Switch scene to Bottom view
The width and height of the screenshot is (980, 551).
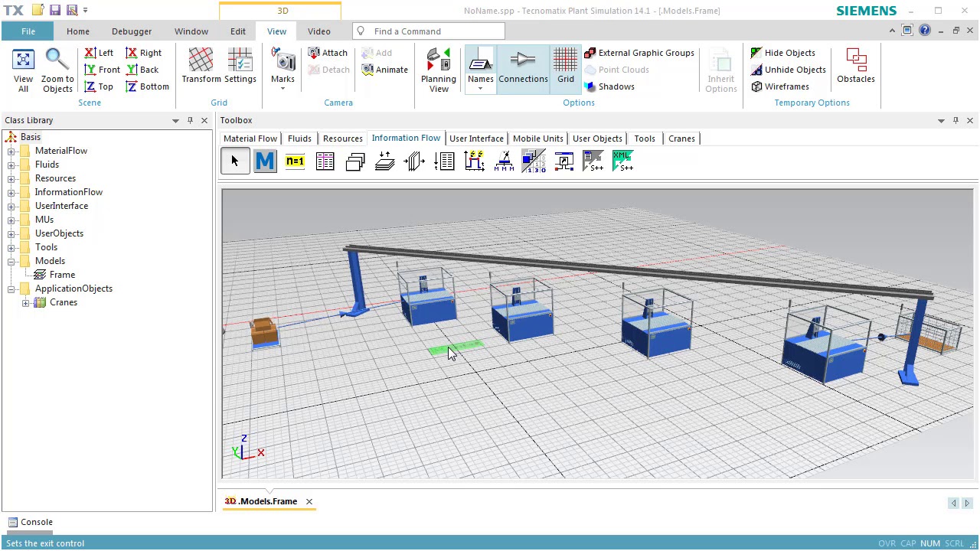147,86
